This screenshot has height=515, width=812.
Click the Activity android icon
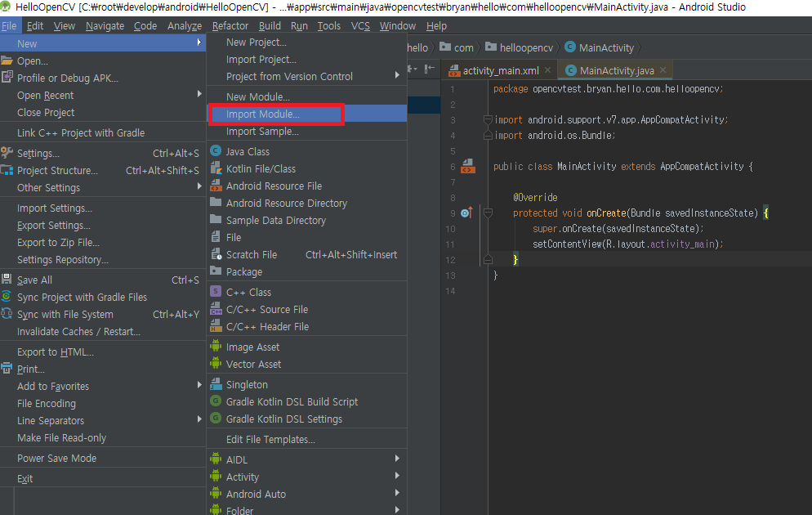(x=216, y=476)
